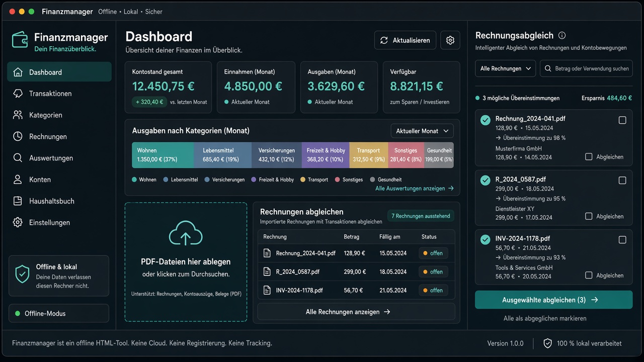Open Haushaltsbuch from sidebar
This screenshot has width=644, height=362.
(59, 201)
